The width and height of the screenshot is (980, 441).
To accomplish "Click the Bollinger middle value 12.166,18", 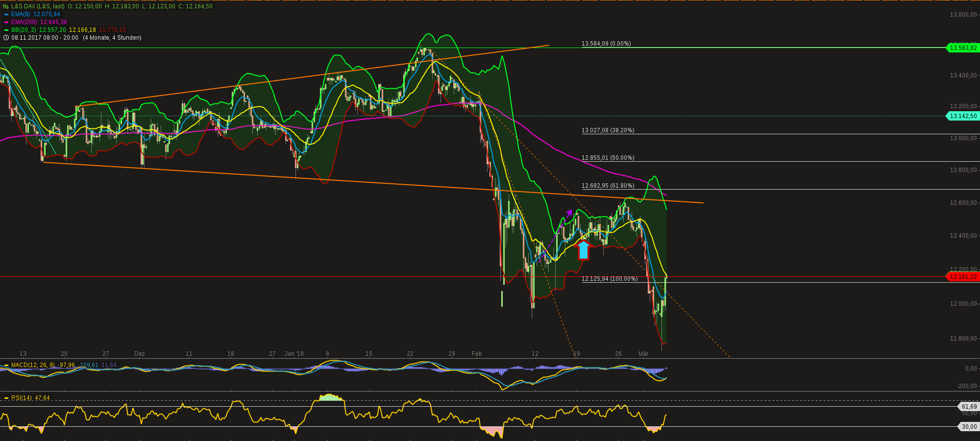I will tap(82, 30).
